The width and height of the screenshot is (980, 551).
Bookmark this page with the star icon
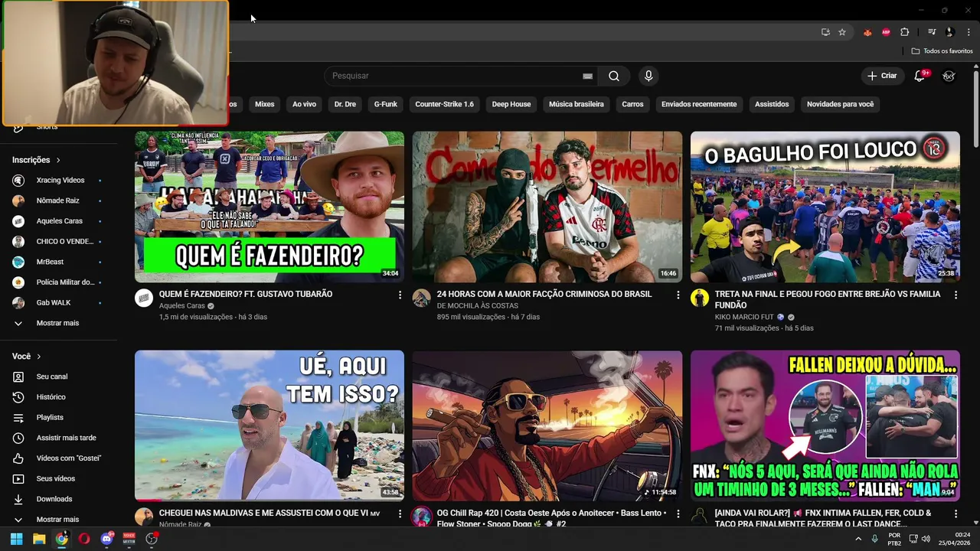842,32
